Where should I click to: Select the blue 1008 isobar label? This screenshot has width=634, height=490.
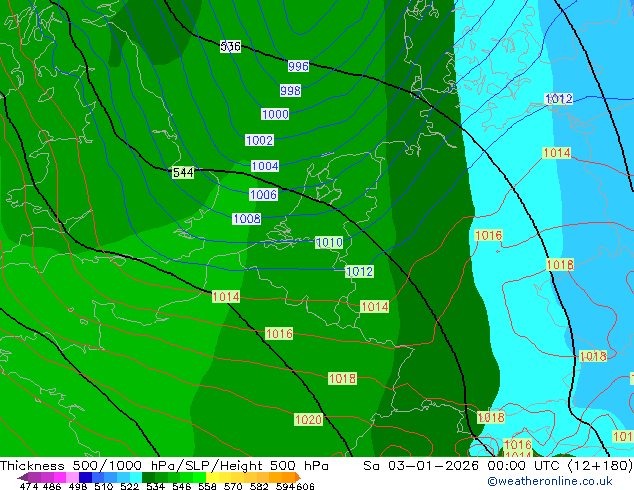click(247, 219)
